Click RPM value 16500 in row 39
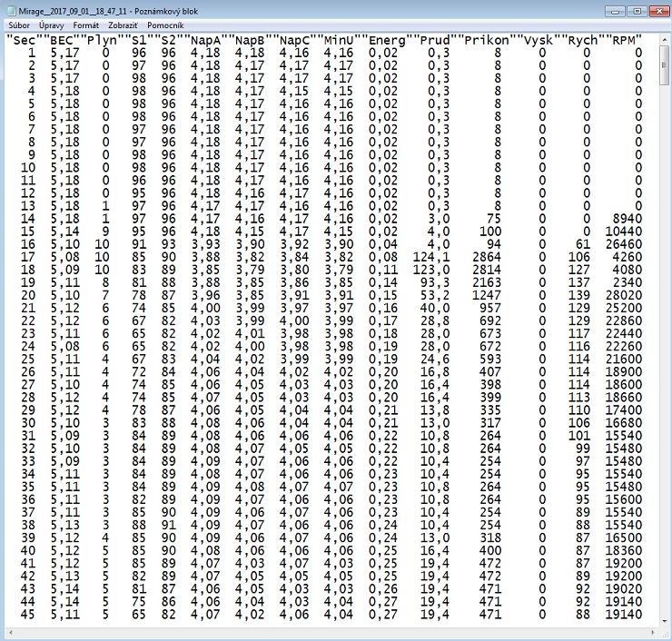Screen dimensions: 672x641 (x=623, y=537)
